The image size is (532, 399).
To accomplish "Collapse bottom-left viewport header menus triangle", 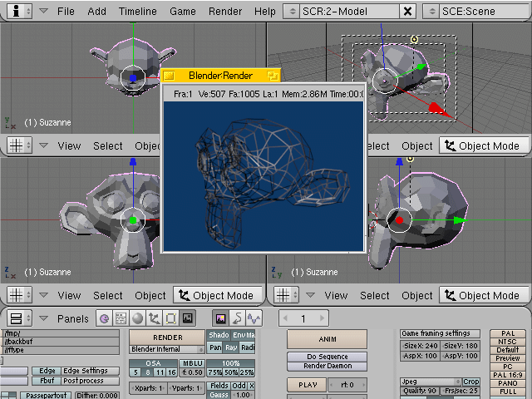I will (x=43, y=295).
